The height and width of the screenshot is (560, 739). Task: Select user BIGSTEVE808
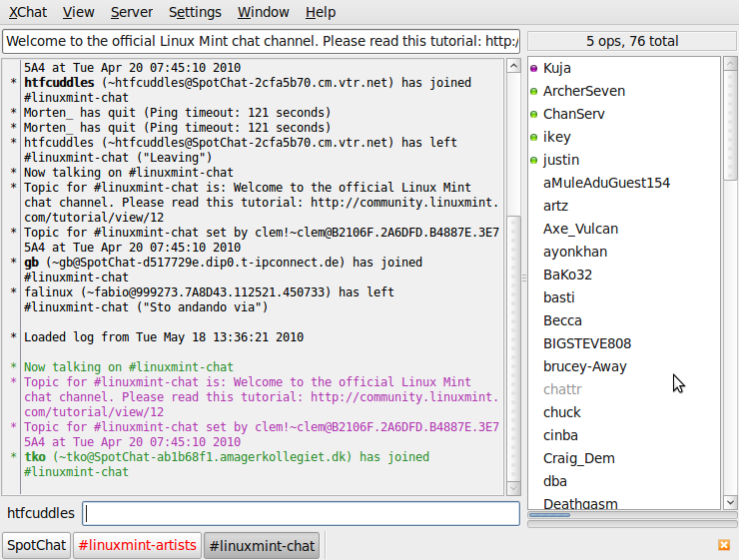[624, 343]
